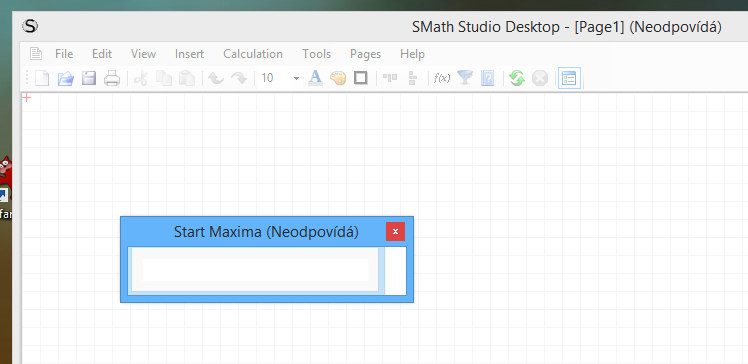Insert unit using the funnel icon
748x364 pixels.
coord(465,78)
